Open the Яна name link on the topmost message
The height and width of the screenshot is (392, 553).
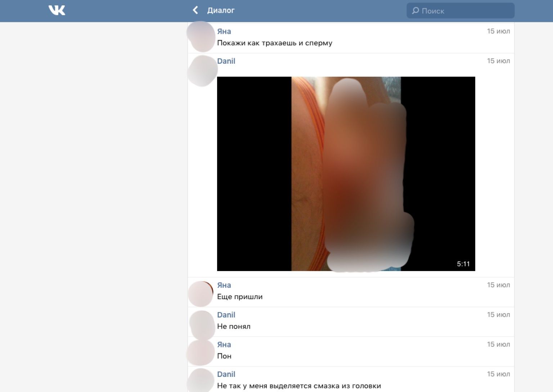pos(224,31)
